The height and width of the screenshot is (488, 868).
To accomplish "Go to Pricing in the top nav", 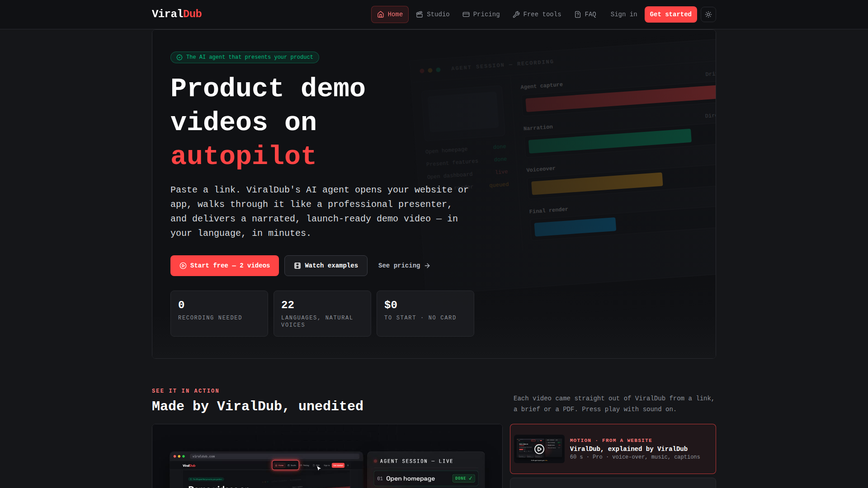I will (481, 14).
